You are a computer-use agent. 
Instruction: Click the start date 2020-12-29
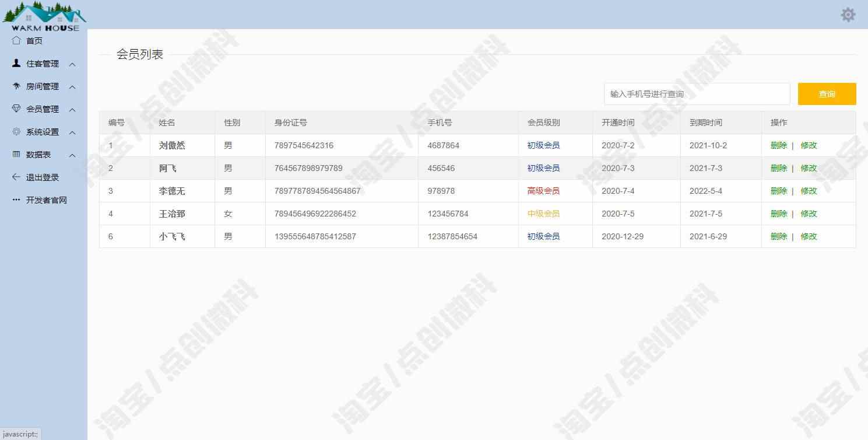point(623,236)
